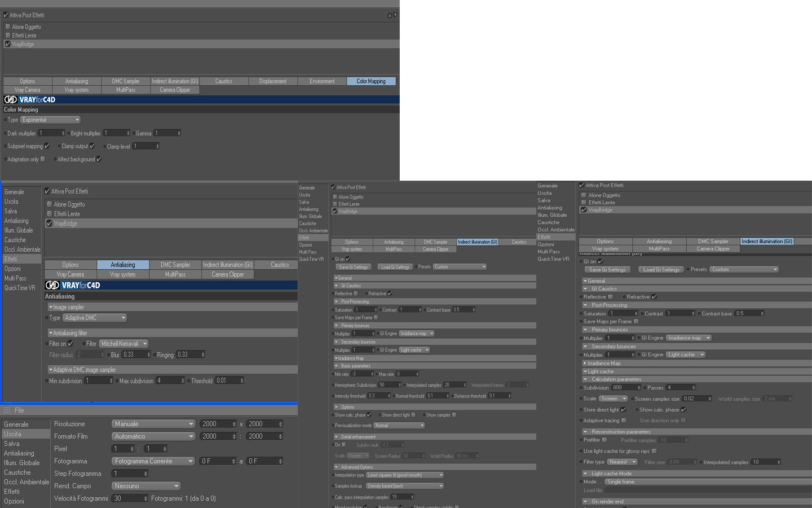Viewport: 812px width, 508px height.
Task: Disable the Filter on checkbox
Action: tap(70, 344)
